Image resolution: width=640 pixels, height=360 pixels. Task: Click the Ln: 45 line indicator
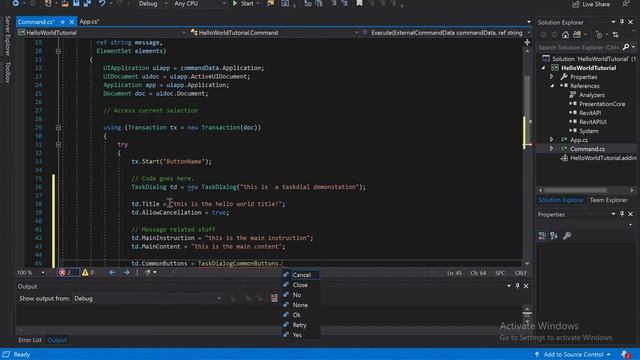coord(454,273)
